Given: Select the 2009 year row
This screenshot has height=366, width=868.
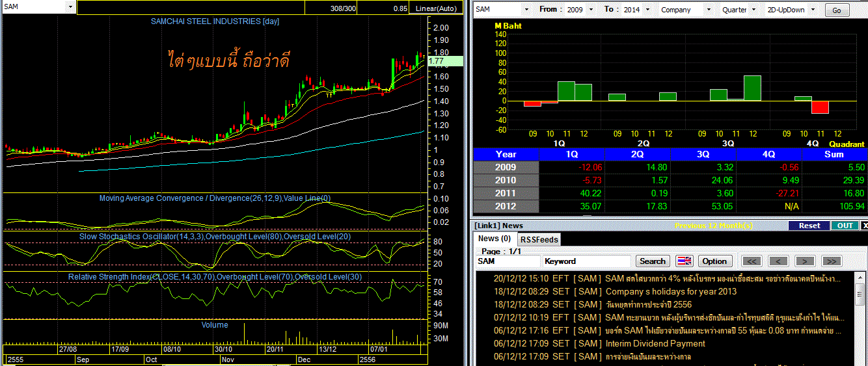Looking at the screenshot, I should pos(506,167).
